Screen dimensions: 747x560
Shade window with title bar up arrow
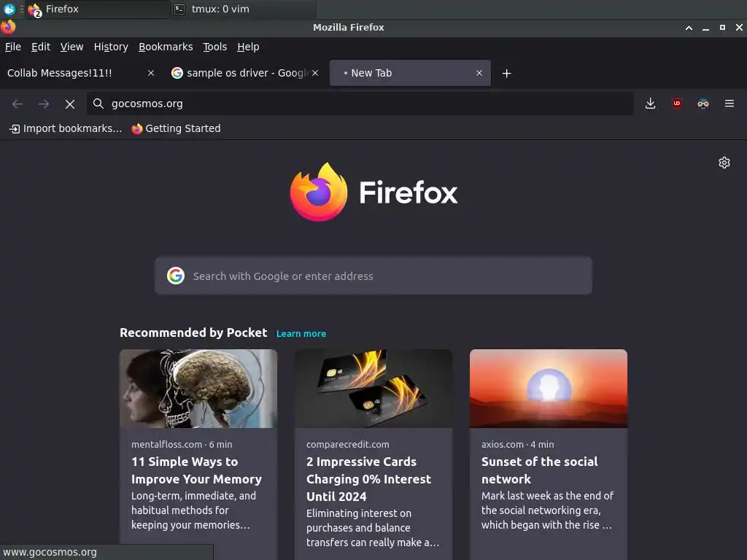coord(689,28)
